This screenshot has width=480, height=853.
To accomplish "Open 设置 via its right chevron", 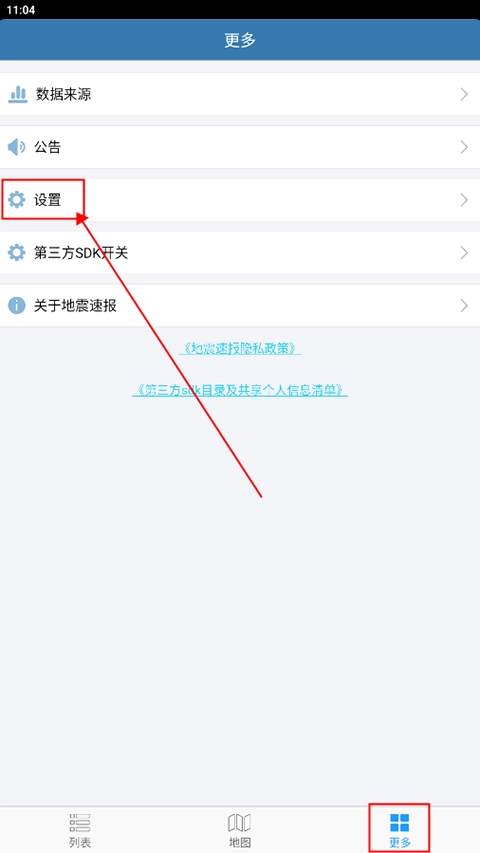I will point(464,200).
